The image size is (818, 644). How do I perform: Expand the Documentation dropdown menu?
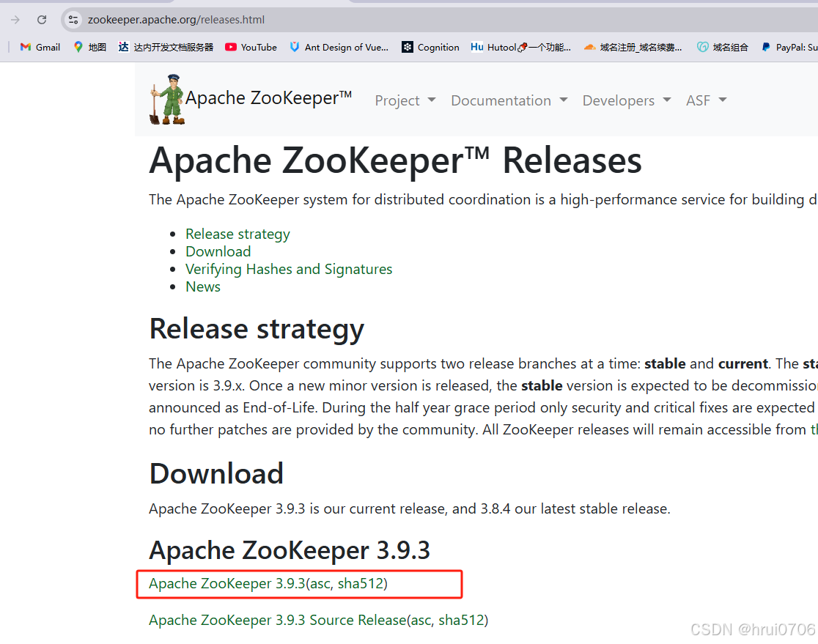click(x=509, y=100)
